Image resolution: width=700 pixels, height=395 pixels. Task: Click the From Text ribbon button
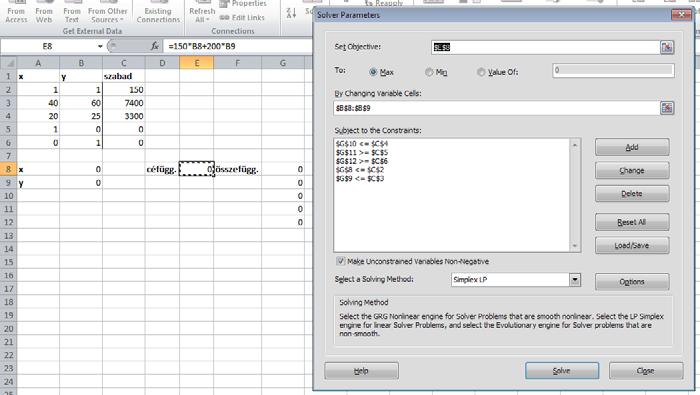click(x=71, y=12)
